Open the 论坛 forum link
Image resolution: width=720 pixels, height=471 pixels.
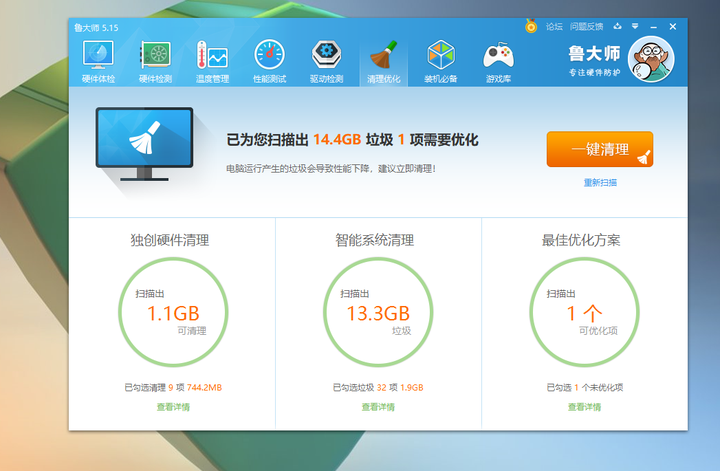554,27
